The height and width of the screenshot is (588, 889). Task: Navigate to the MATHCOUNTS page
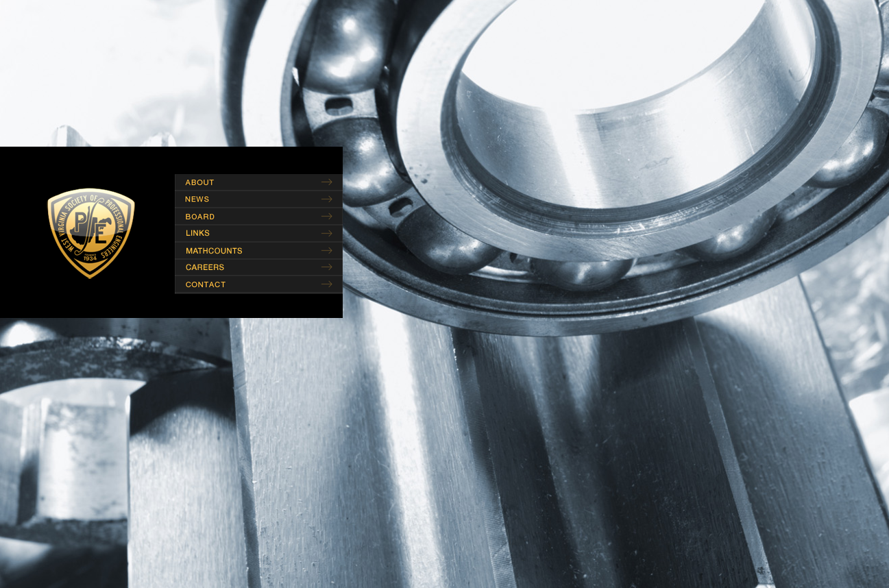(x=214, y=251)
